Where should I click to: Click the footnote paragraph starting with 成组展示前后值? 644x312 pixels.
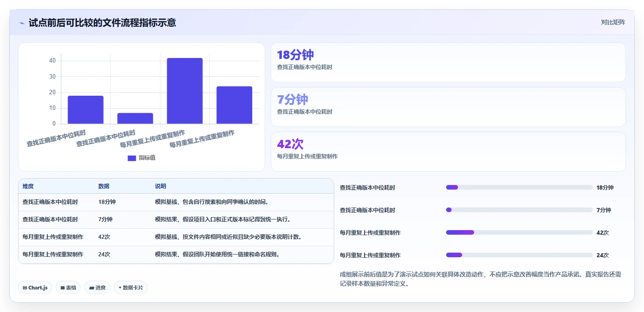pyautogui.click(x=481, y=279)
